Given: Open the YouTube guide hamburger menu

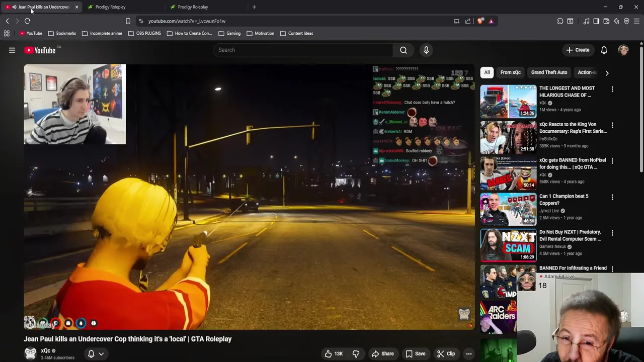Looking at the screenshot, I should (12, 50).
